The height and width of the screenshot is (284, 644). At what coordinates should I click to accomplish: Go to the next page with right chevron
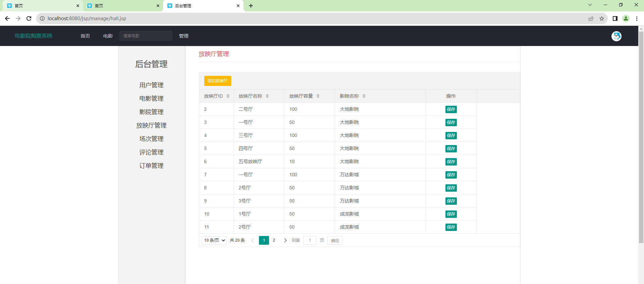point(285,240)
